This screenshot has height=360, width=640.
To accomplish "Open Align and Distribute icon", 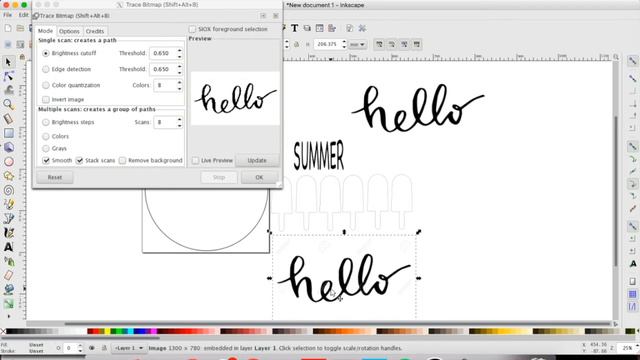I will point(332,28).
